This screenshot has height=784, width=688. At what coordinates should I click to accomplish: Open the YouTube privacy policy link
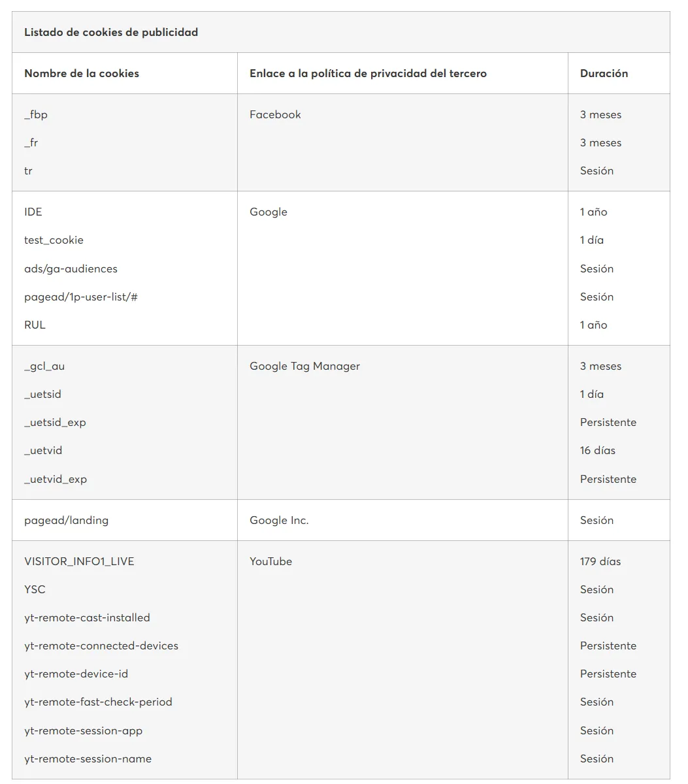point(270,561)
